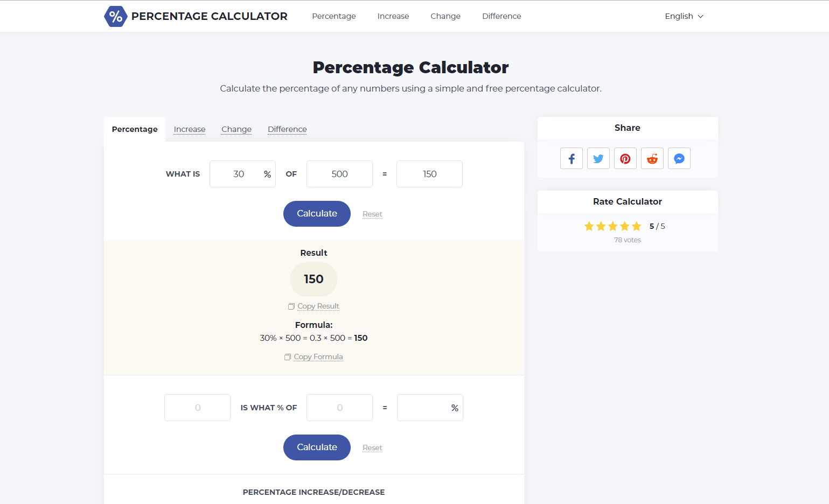Open Percentage from the top navigation

(333, 16)
